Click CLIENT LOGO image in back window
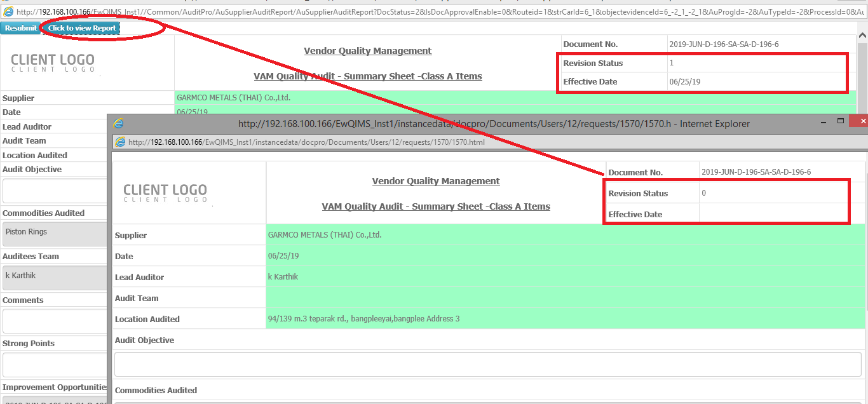 53,63
